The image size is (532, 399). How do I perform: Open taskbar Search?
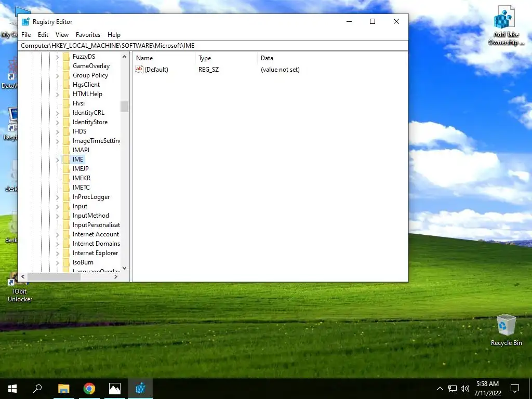[37, 389]
